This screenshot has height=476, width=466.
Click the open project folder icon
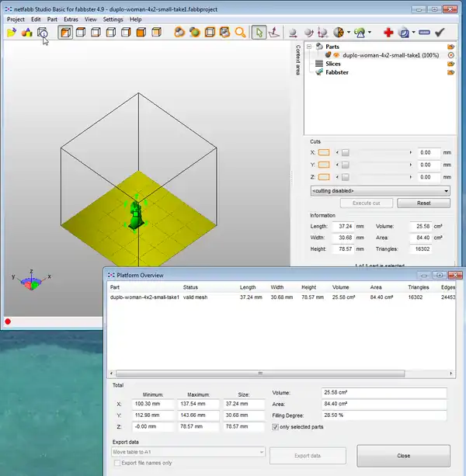pos(11,33)
